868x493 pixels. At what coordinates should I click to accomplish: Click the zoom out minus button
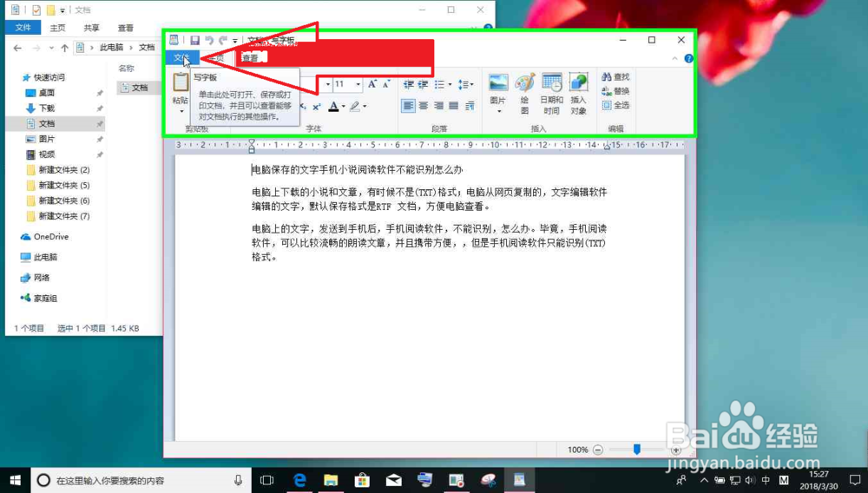click(598, 450)
